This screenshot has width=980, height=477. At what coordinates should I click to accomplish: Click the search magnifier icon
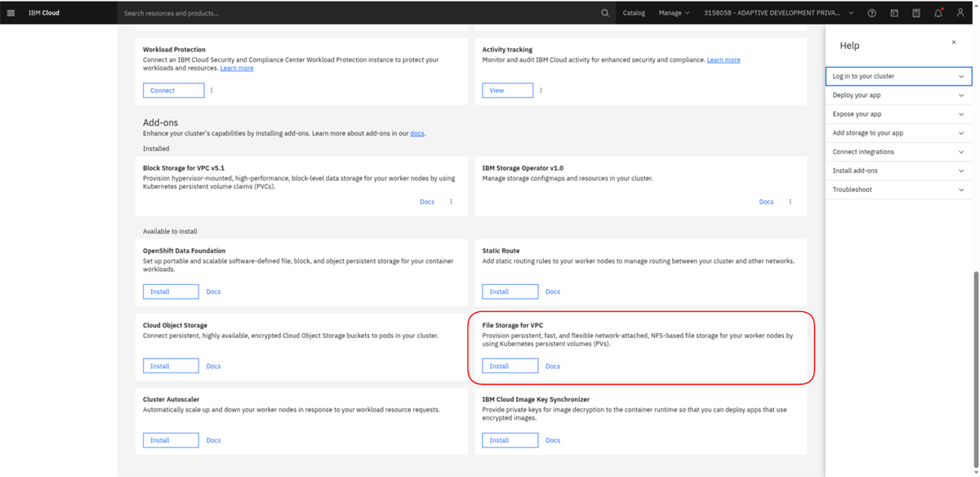[605, 13]
